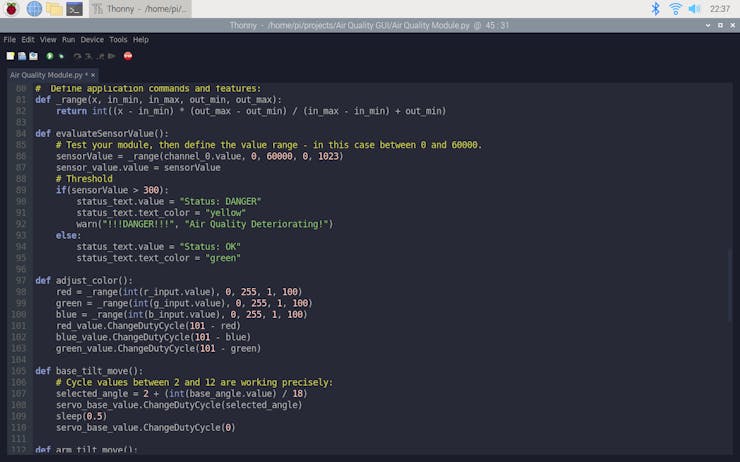
Task: Click the "Status: DANGER" string
Action: [220, 202]
